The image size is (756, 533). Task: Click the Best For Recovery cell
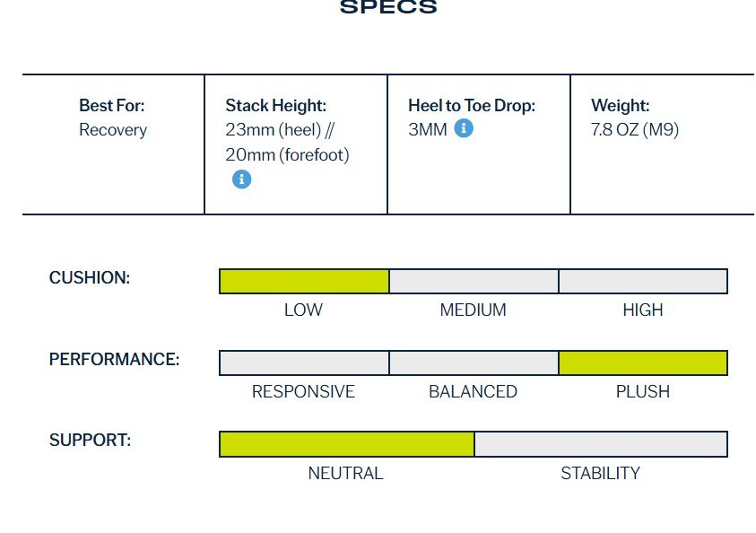(x=113, y=144)
